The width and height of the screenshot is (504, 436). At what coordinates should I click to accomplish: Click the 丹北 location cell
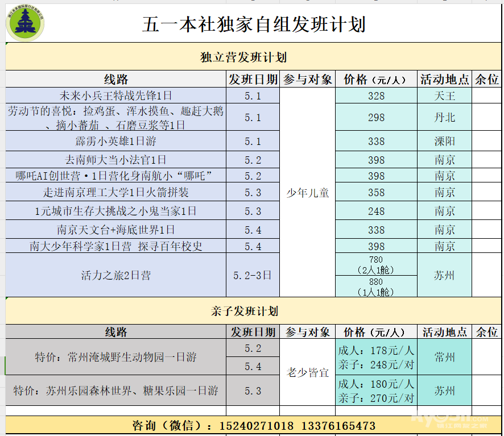444,117
